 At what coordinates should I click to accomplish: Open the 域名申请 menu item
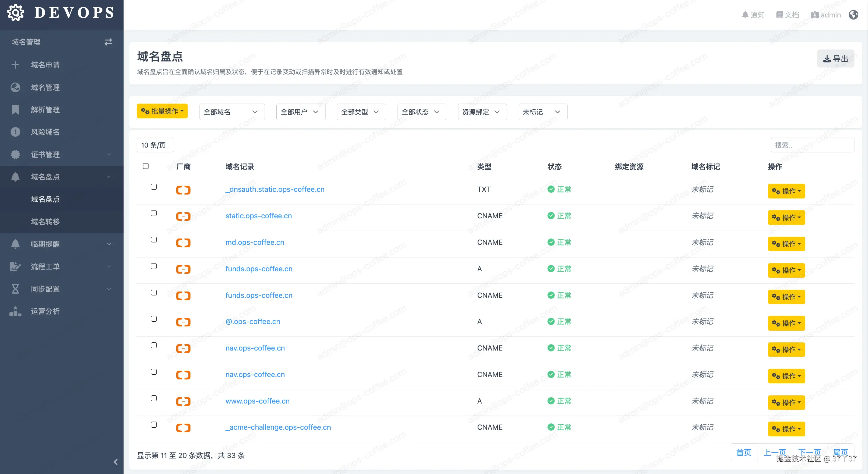[x=62, y=65]
